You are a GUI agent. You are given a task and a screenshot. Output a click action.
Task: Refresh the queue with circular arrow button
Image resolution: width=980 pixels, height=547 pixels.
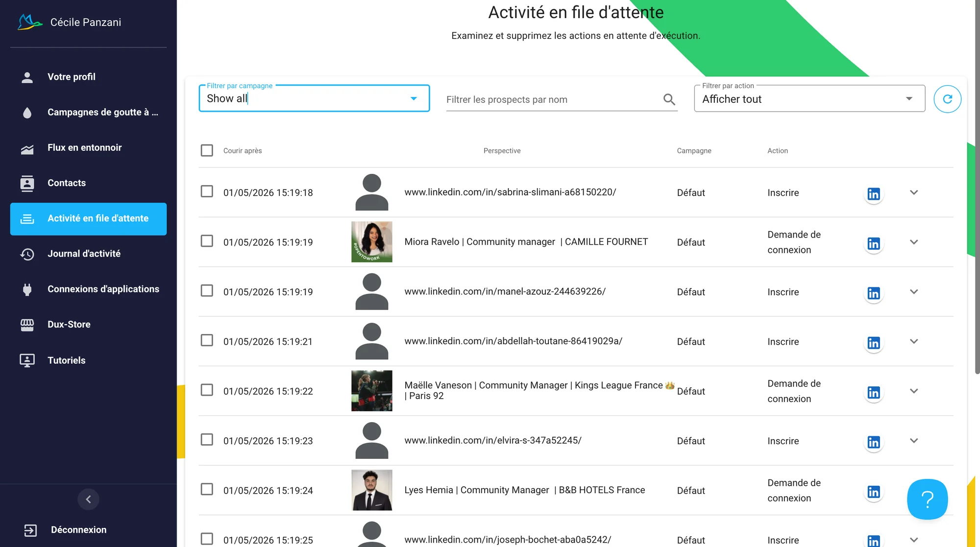pyautogui.click(x=947, y=99)
